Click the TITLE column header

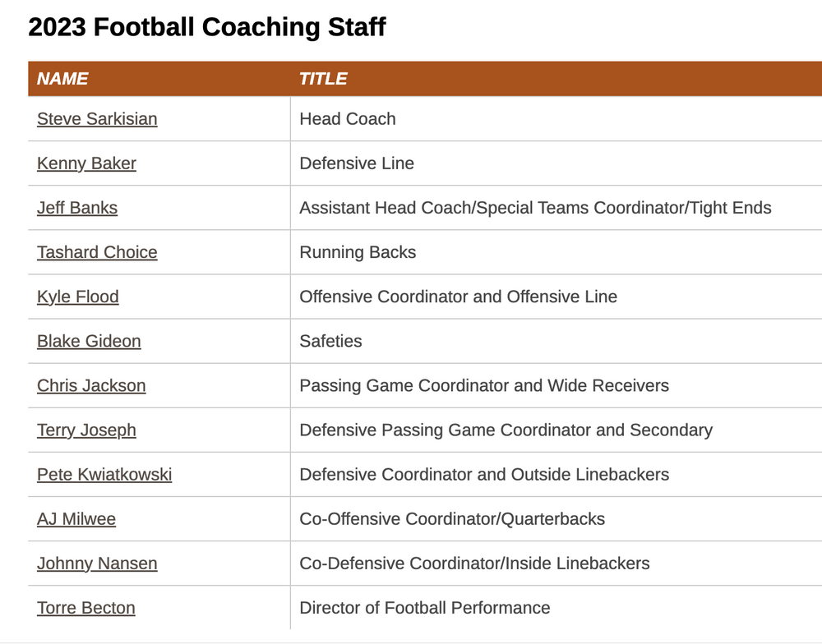pyautogui.click(x=323, y=79)
